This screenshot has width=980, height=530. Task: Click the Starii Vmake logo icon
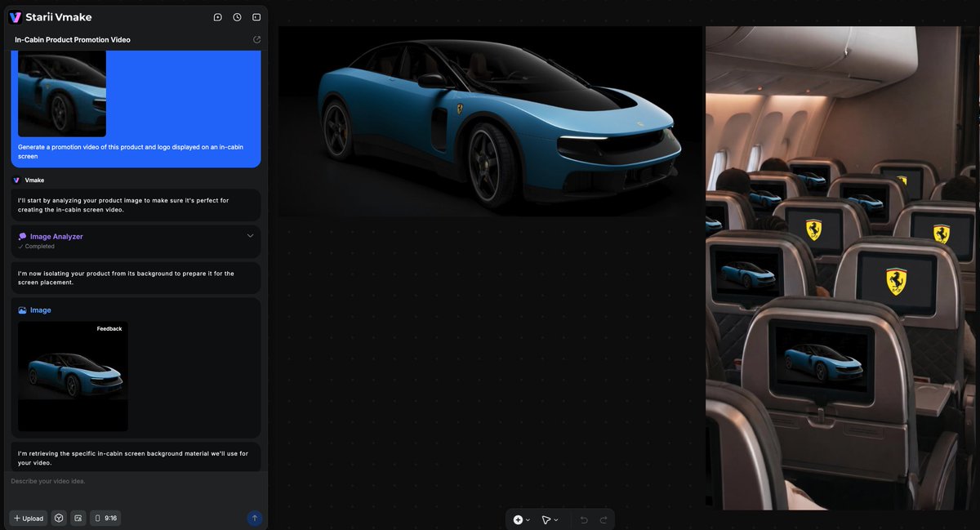[x=16, y=17]
